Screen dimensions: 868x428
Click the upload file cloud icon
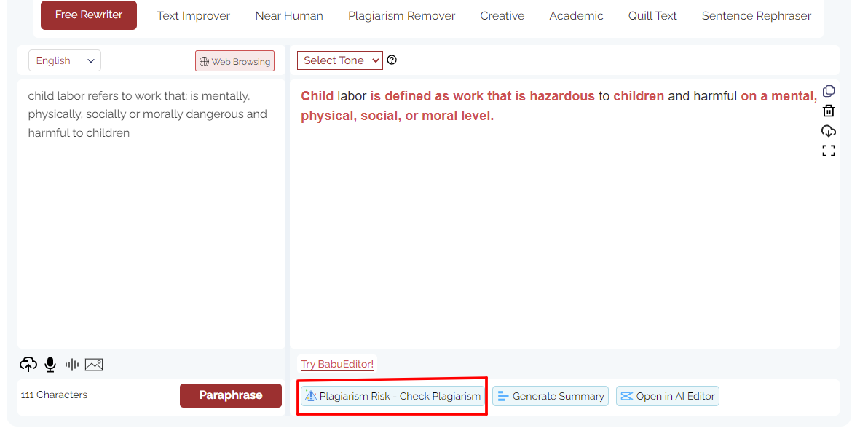pyautogui.click(x=28, y=365)
